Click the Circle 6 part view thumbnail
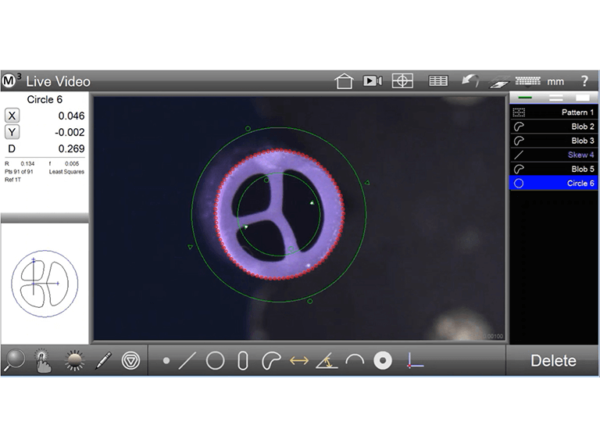The width and height of the screenshot is (600, 447). (44, 284)
